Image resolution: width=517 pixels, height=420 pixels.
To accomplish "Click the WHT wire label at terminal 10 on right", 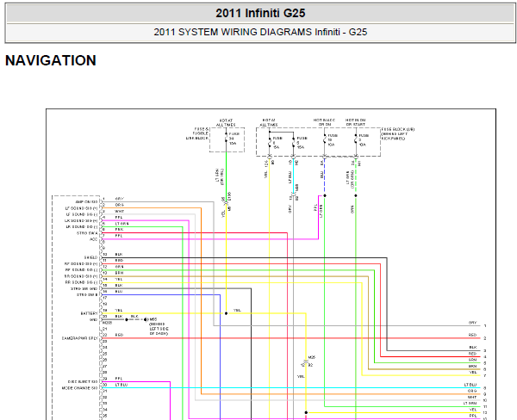I will 472,398.
